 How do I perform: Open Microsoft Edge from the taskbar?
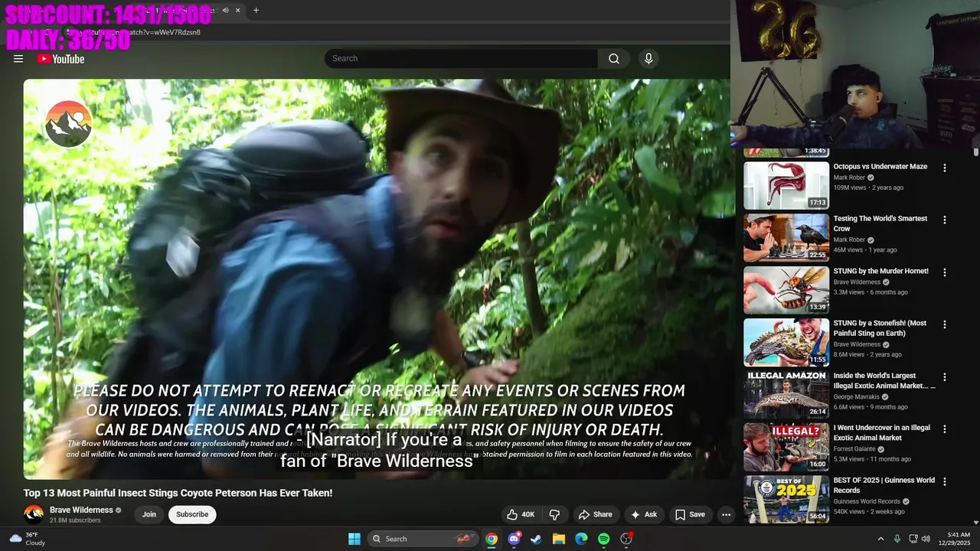pos(581,539)
